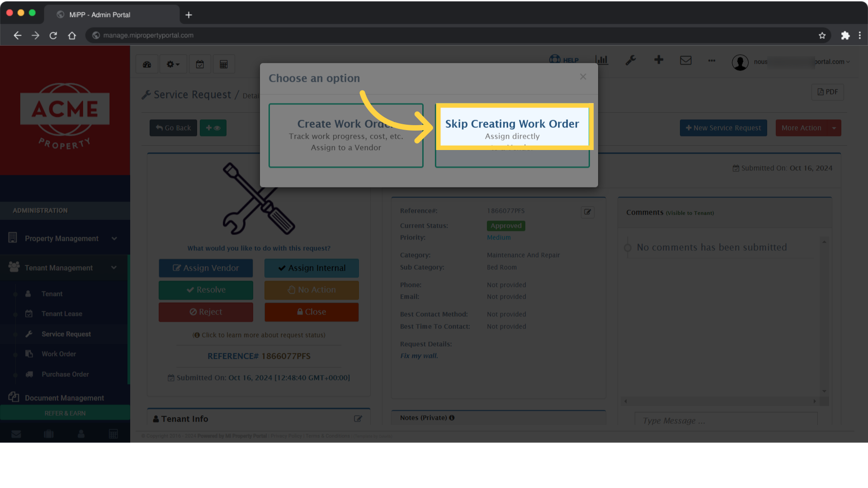Open the envelope messages icon
Screen dimensions: 868x488
click(x=686, y=60)
